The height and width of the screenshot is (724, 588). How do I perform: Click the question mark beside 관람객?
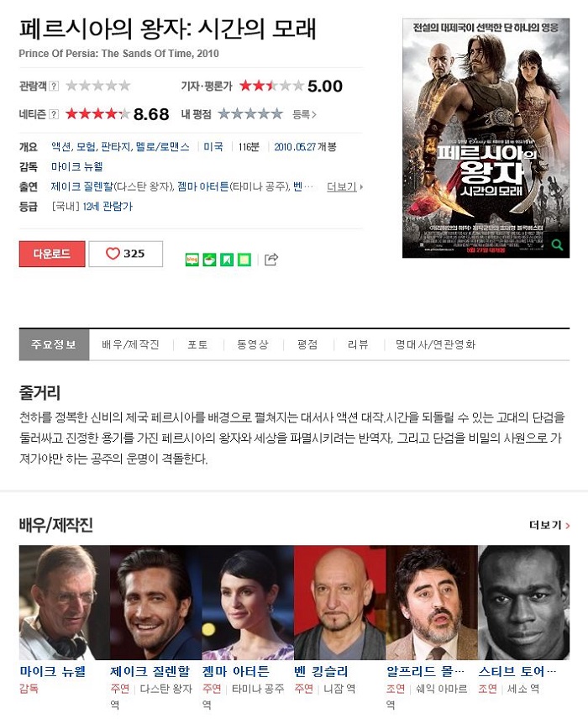pyautogui.click(x=54, y=86)
